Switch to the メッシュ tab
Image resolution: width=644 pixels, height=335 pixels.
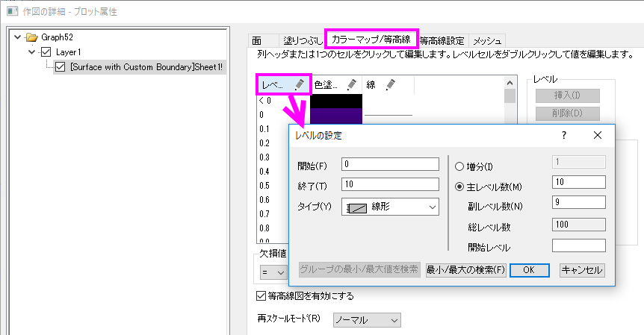tap(488, 40)
